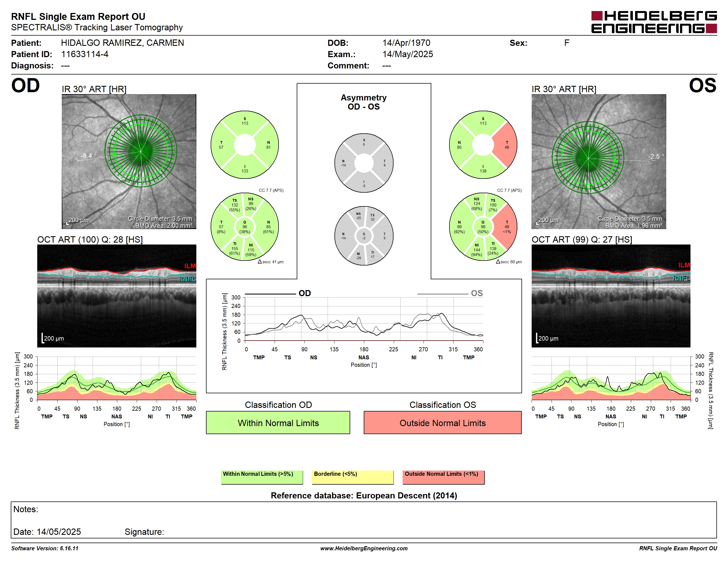Image resolution: width=728 pixels, height=563 pixels.
Task: Click the OD legend label in comparison graph
Action: tap(304, 293)
